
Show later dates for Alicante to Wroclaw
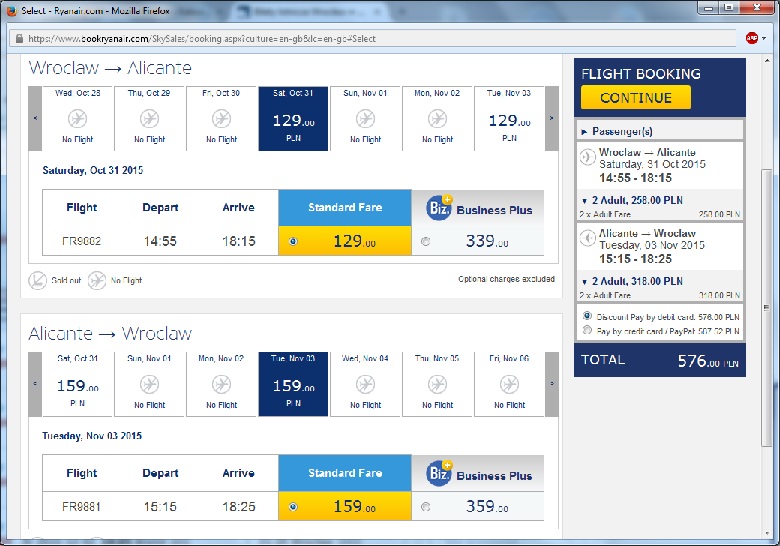552,384
